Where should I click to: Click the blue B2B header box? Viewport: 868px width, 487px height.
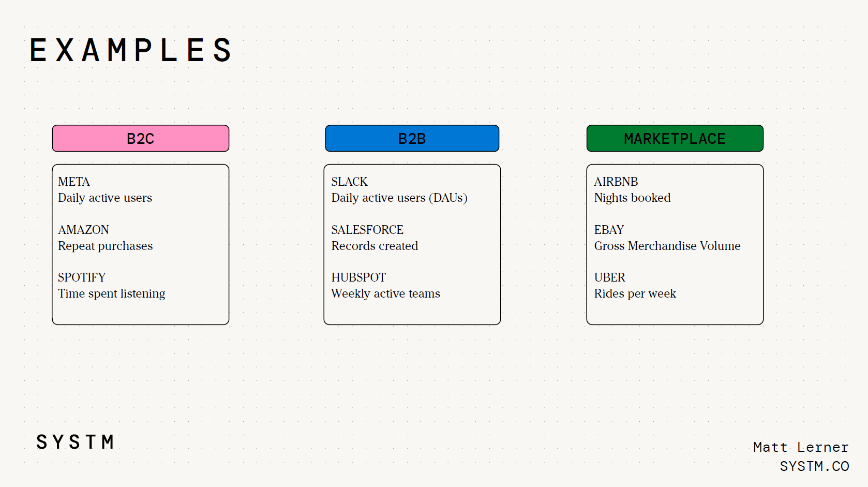tap(412, 138)
